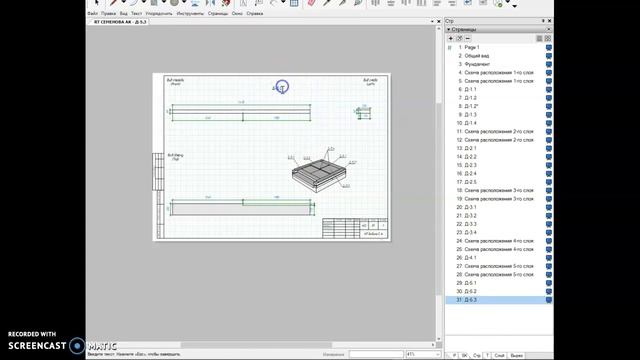Open the Файл menu
The image size is (640, 360).
point(93,13)
